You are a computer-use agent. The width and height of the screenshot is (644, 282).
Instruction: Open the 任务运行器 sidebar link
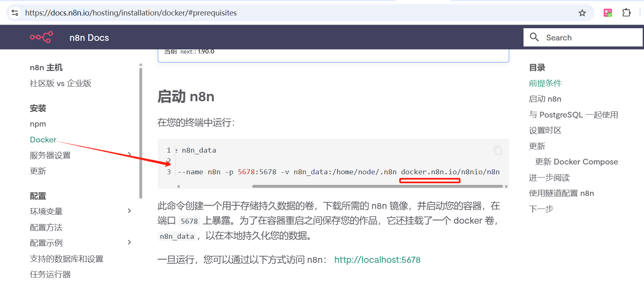click(50, 274)
